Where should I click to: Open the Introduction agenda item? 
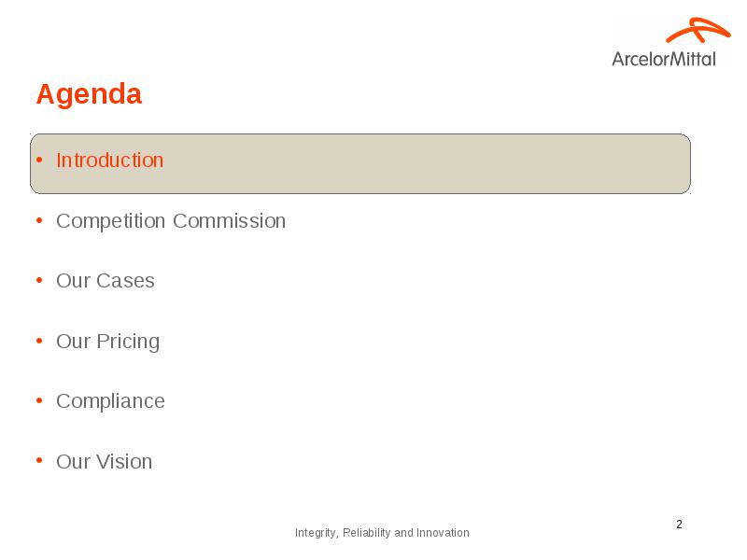pos(109,160)
